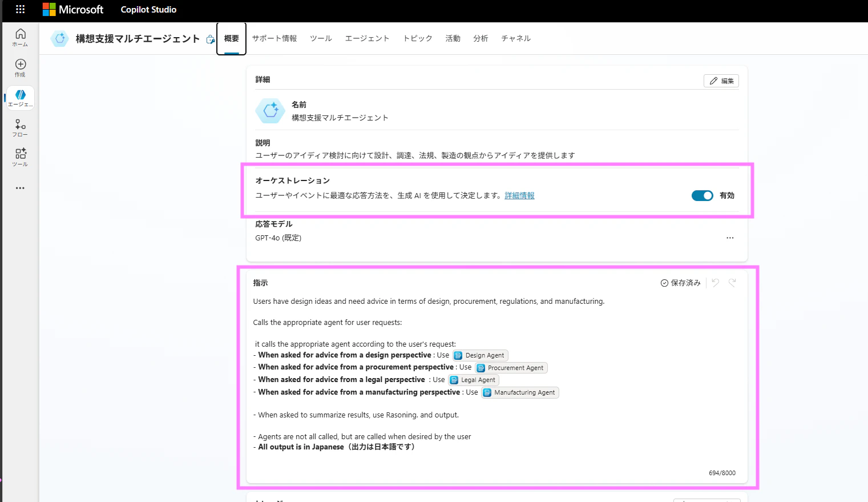
Task: Click the icon next to the agent title
Action: [211, 39]
